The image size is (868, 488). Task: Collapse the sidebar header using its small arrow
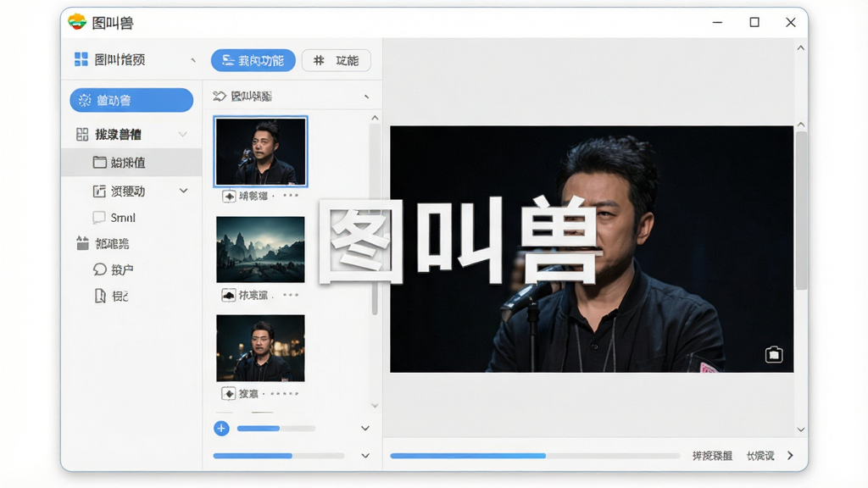tap(193, 60)
